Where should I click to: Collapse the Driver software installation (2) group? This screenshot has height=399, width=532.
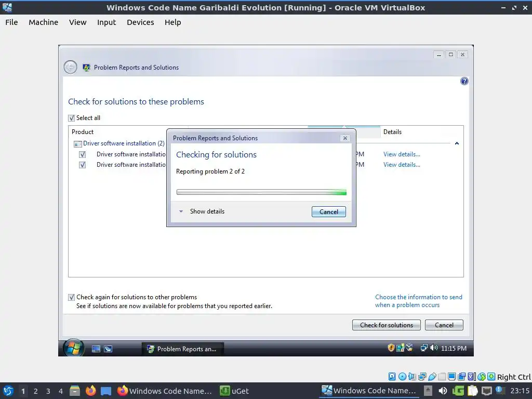tap(124, 143)
